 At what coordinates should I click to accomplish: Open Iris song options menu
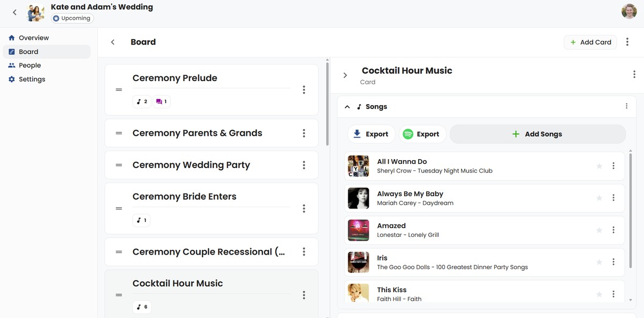[x=613, y=262]
